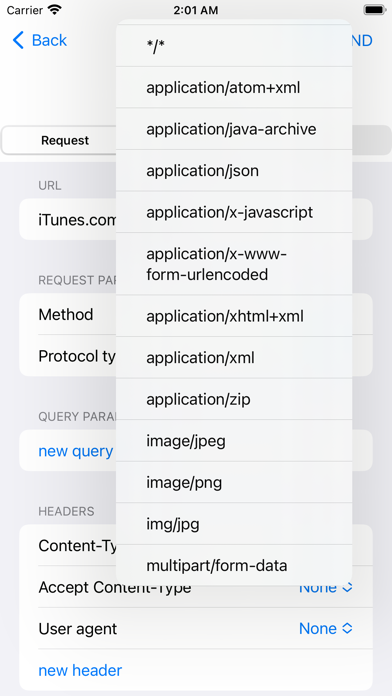The height and width of the screenshot is (696, 392).
Task: Select multipart/form-data option
Action: coord(234,566)
